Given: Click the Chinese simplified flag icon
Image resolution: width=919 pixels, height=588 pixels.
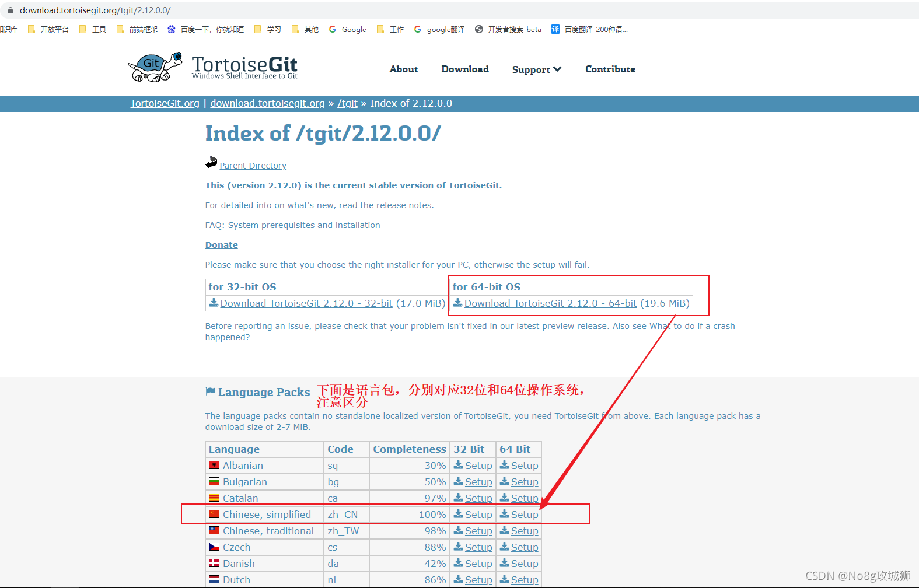Looking at the screenshot, I should 214,514.
